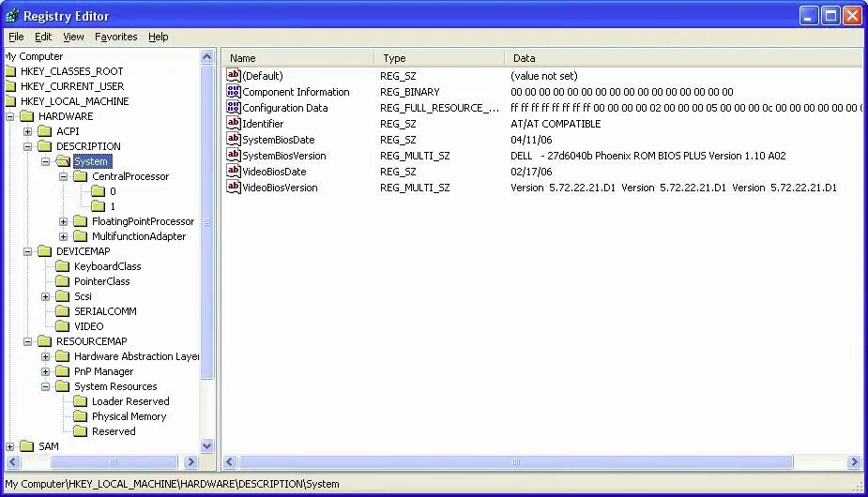Click the ACPI folder icon
This screenshot has height=497, width=868.
pos(45,131)
